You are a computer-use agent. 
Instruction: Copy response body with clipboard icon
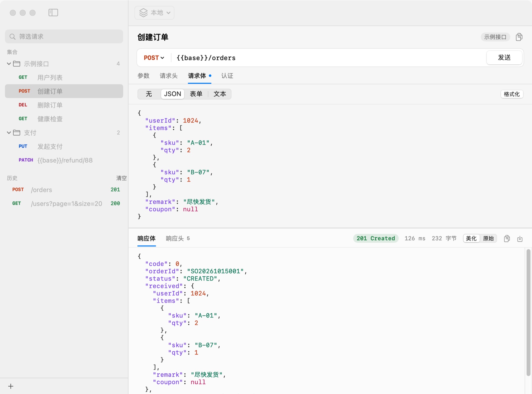point(507,239)
